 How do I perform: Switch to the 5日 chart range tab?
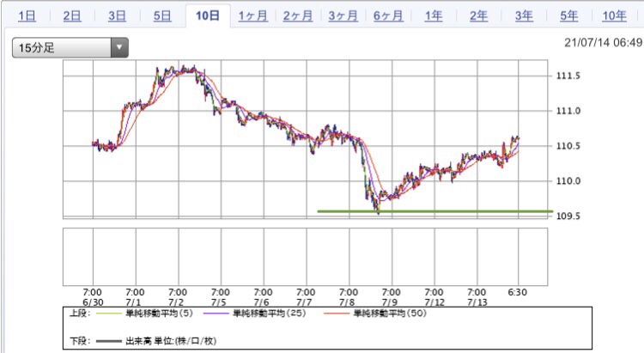tap(162, 16)
